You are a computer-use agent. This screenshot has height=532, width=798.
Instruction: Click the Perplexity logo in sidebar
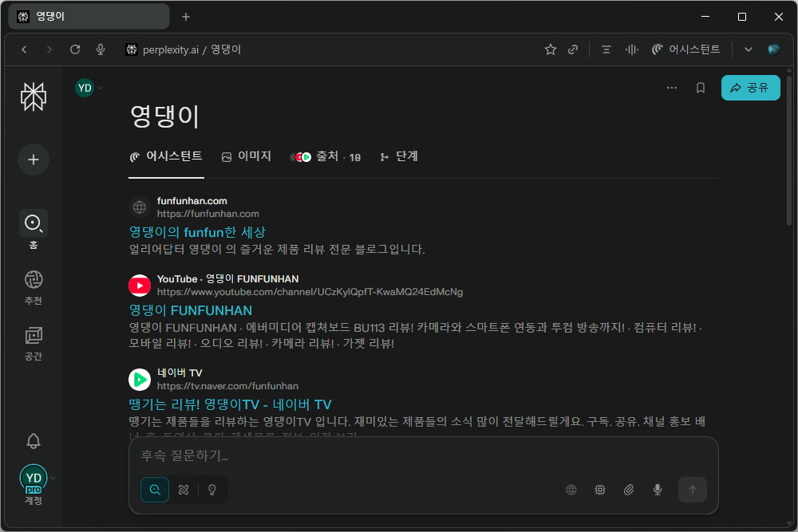pyautogui.click(x=33, y=97)
